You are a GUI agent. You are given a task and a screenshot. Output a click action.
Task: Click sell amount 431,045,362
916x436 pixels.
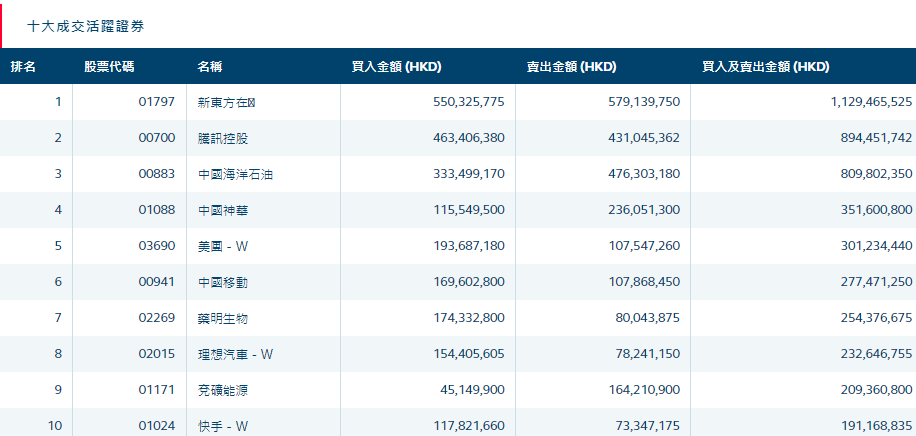(x=644, y=138)
